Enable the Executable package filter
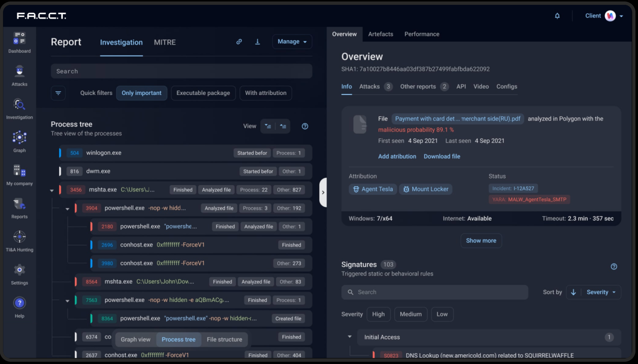 (x=203, y=93)
